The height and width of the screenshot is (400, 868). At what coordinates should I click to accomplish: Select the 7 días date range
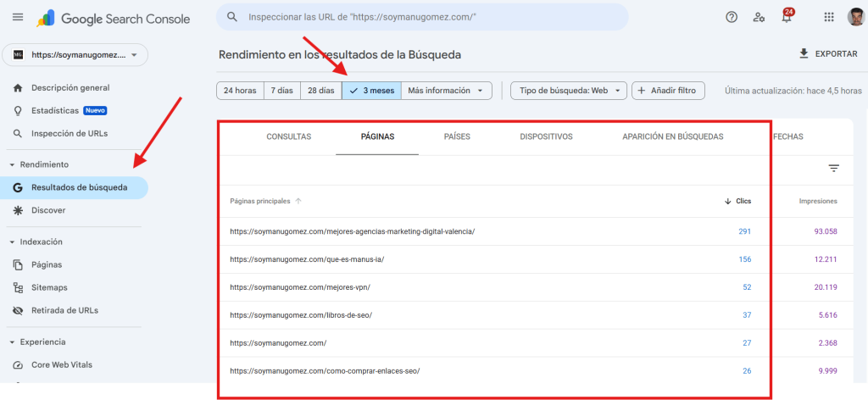coord(281,91)
